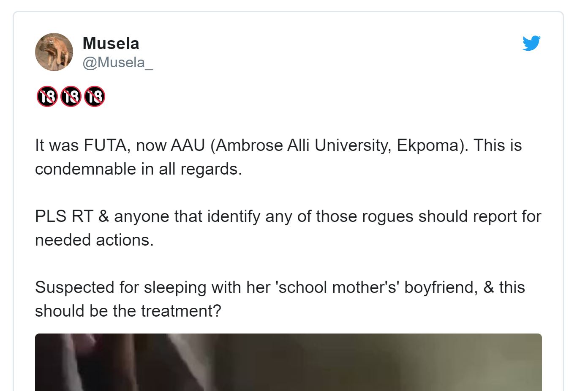Image resolution: width=588 pixels, height=391 pixels.
Task: Click the "condemnable in all regards" line
Action: point(138,169)
